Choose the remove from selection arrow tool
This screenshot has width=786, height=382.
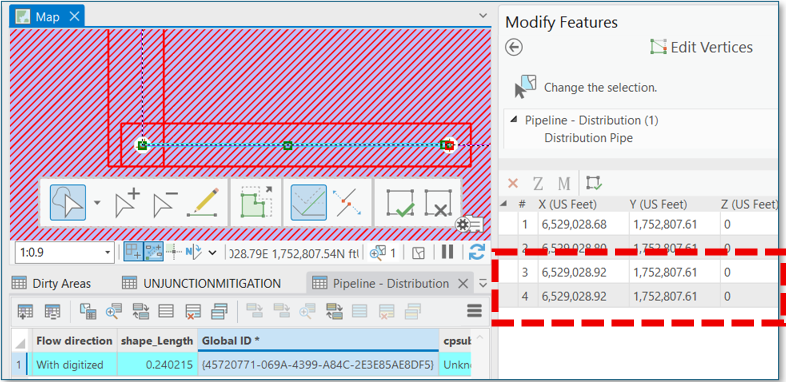click(164, 203)
